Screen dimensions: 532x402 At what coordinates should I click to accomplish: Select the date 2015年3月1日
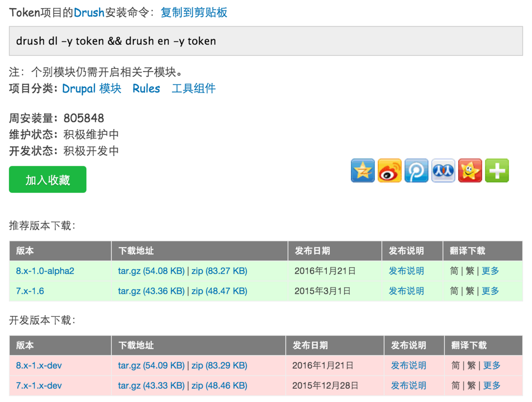pos(322,291)
